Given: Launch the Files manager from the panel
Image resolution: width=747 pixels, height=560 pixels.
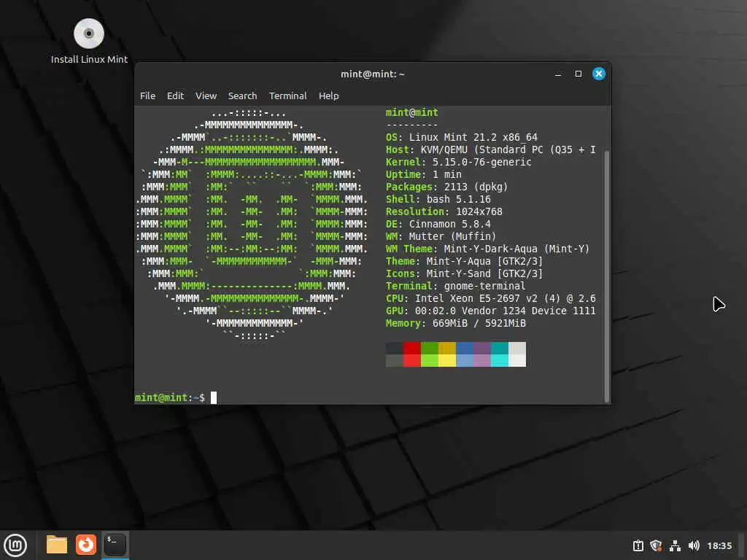Looking at the screenshot, I should [x=57, y=545].
